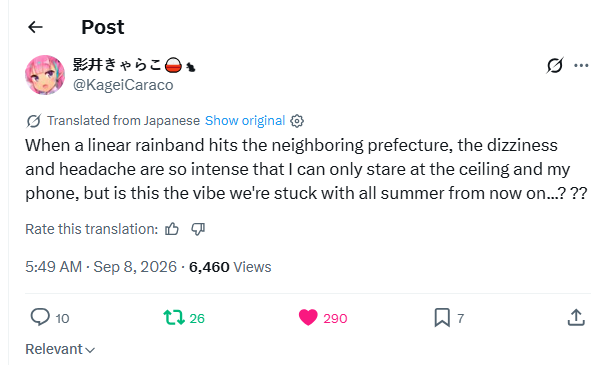Click the Grok icon beside Translated from Japanese
Image resolution: width=604 pixels, height=365 pixels.
click(34, 121)
